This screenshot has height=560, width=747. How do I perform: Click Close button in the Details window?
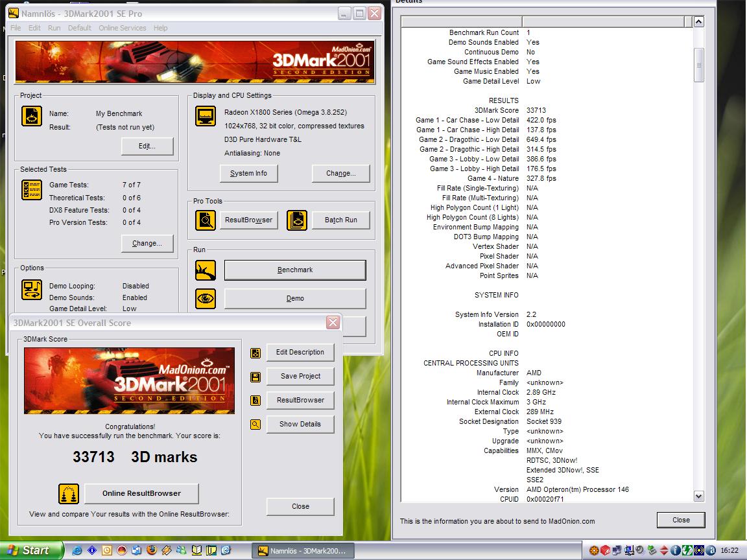(681, 520)
